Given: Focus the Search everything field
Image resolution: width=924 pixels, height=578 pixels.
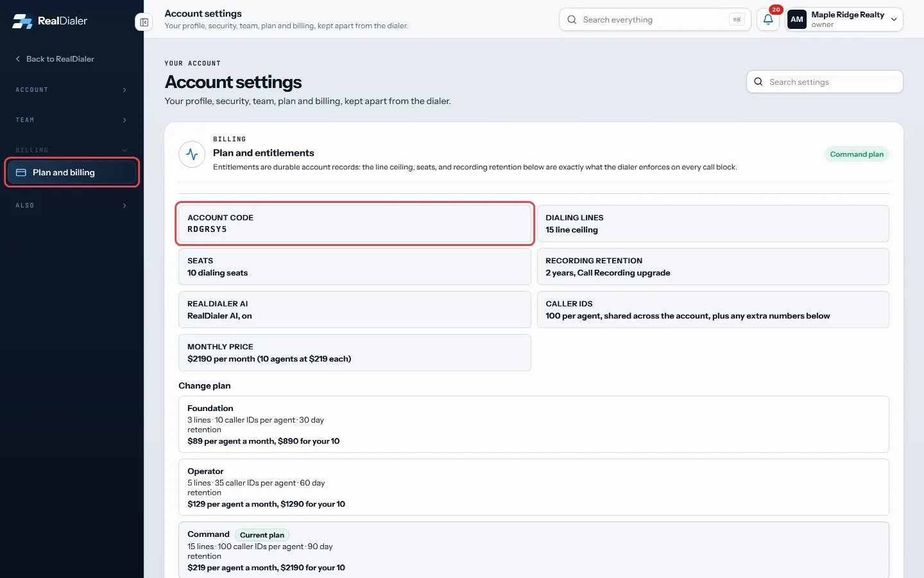Looking at the screenshot, I should coord(654,19).
